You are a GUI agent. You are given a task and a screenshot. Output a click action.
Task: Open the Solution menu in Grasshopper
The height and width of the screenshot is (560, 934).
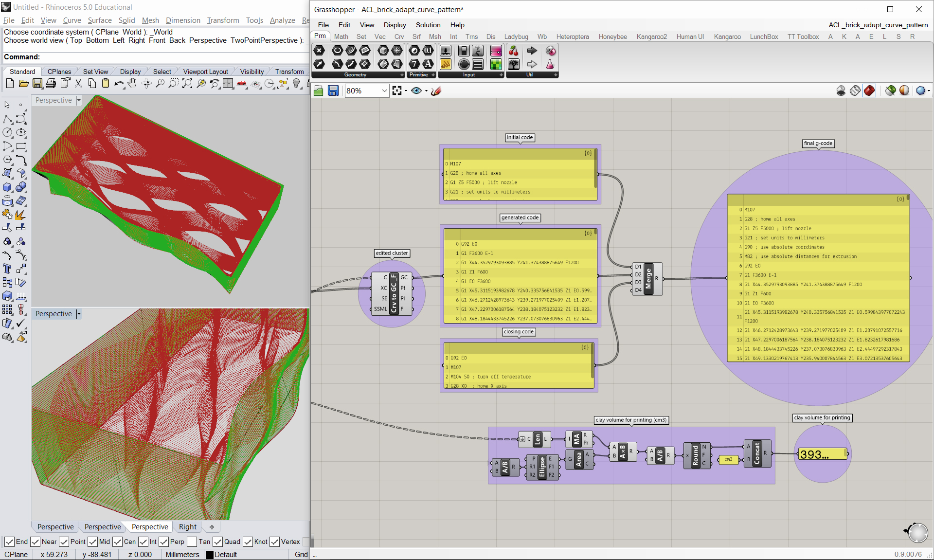tap(428, 25)
